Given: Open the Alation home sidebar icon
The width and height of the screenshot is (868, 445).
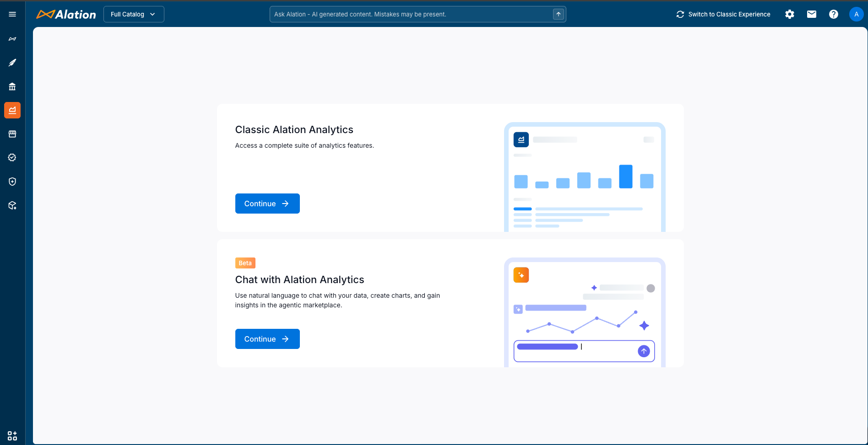Looking at the screenshot, I should (12, 39).
